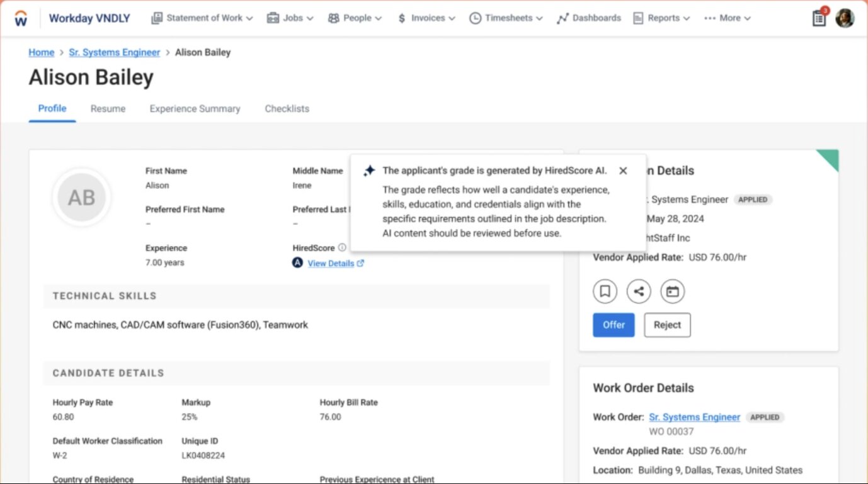Click the HiredScore grade A badge
This screenshot has width=868, height=484.
click(x=298, y=263)
